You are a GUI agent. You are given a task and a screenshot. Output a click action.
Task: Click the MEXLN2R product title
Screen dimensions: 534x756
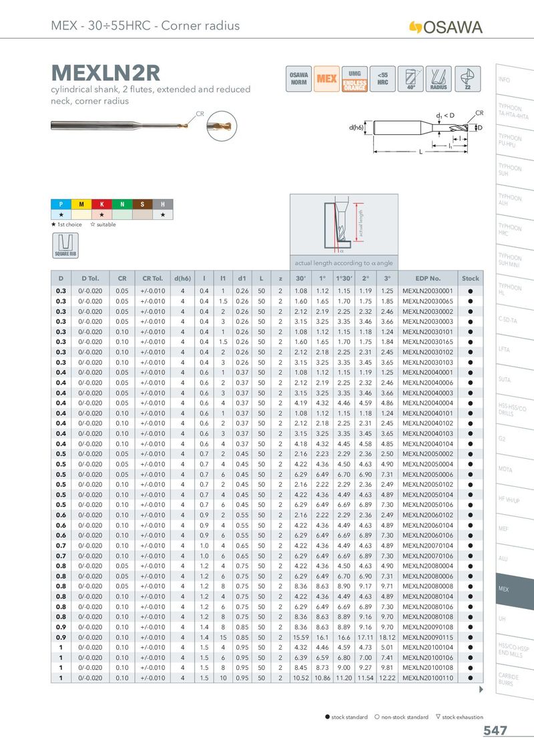click(105, 73)
